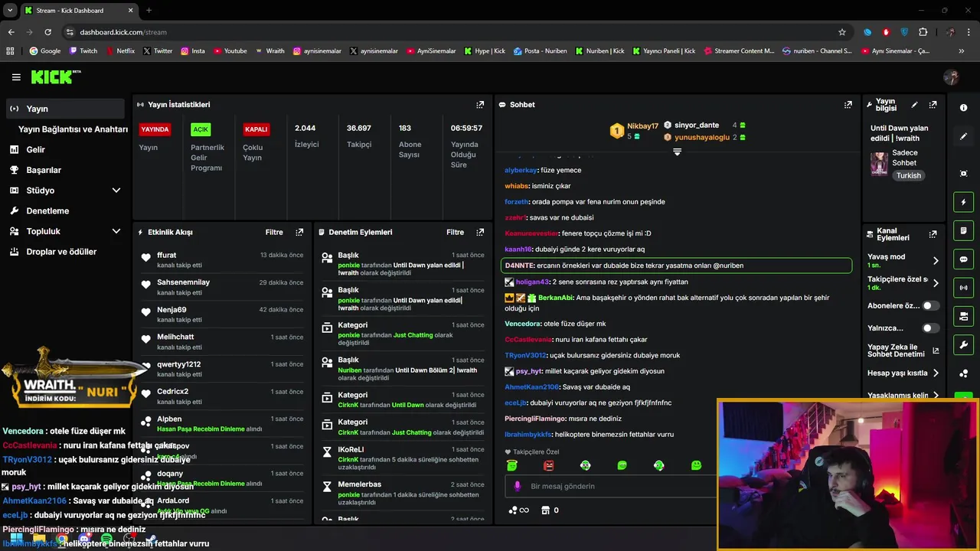Toggle the Abonelere özel chat switch

930,306
